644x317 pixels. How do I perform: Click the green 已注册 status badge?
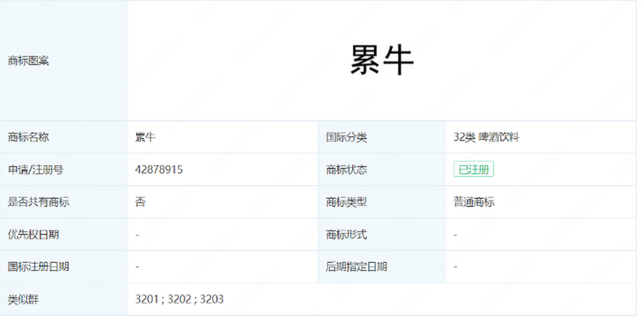click(x=474, y=169)
